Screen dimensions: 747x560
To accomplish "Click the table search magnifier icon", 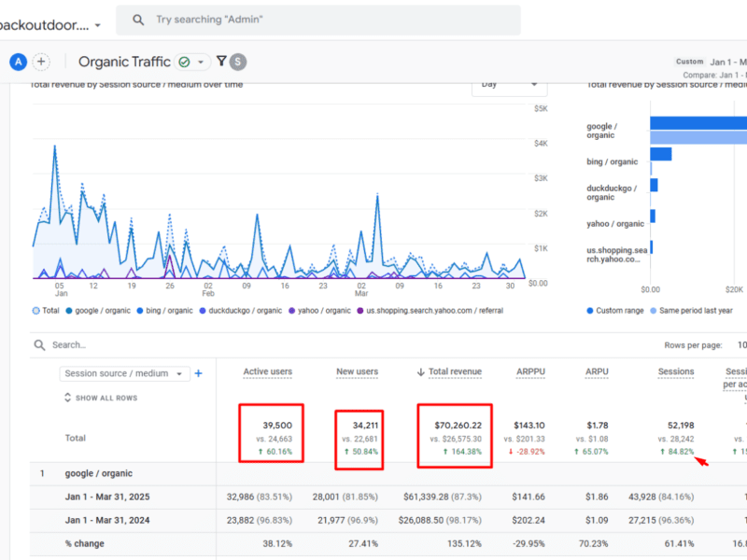I will point(39,344).
